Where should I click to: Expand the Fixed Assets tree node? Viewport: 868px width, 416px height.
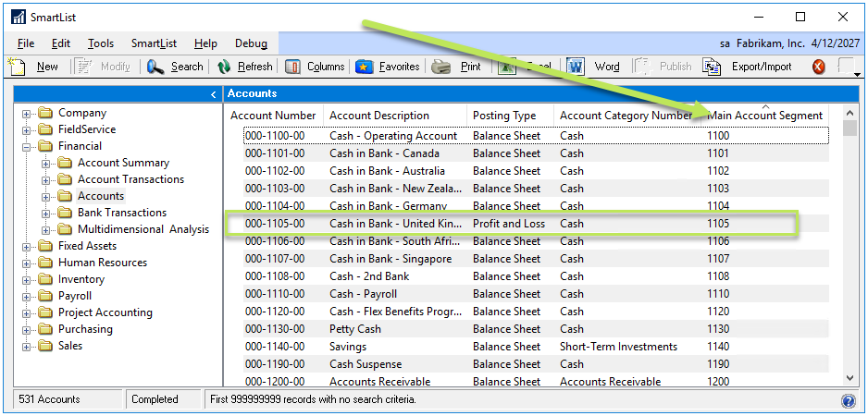click(26, 247)
